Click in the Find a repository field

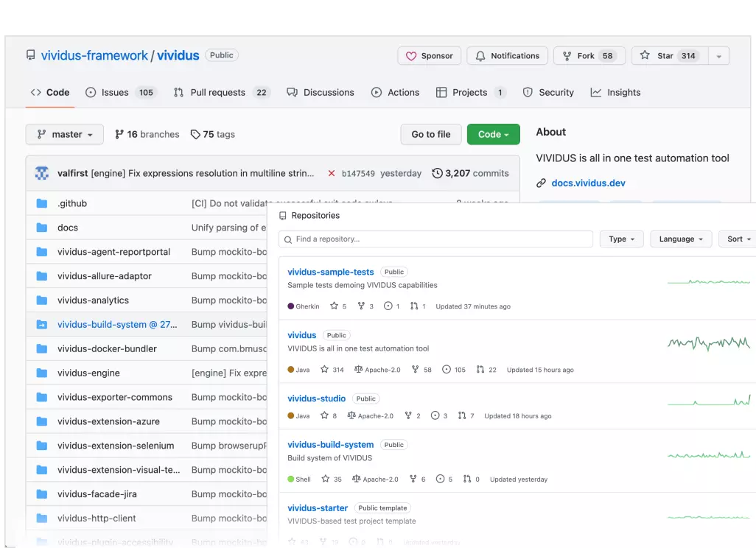click(435, 239)
